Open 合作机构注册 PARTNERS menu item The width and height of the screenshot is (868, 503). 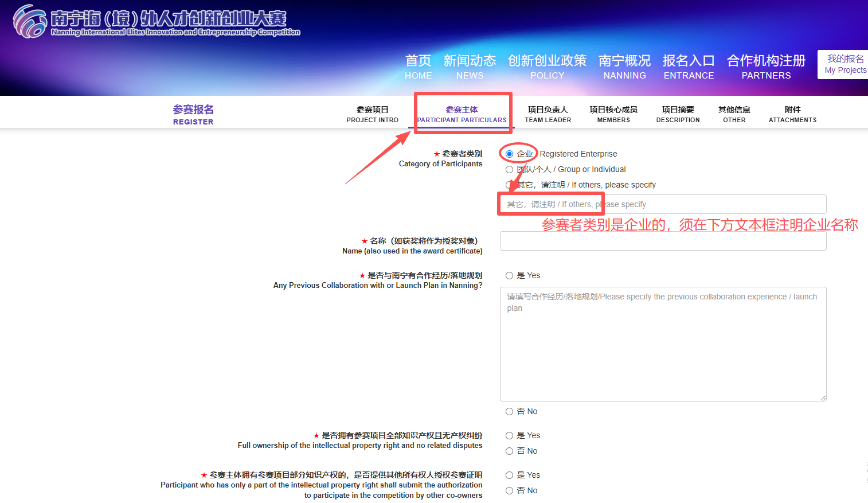click(766, 67)
